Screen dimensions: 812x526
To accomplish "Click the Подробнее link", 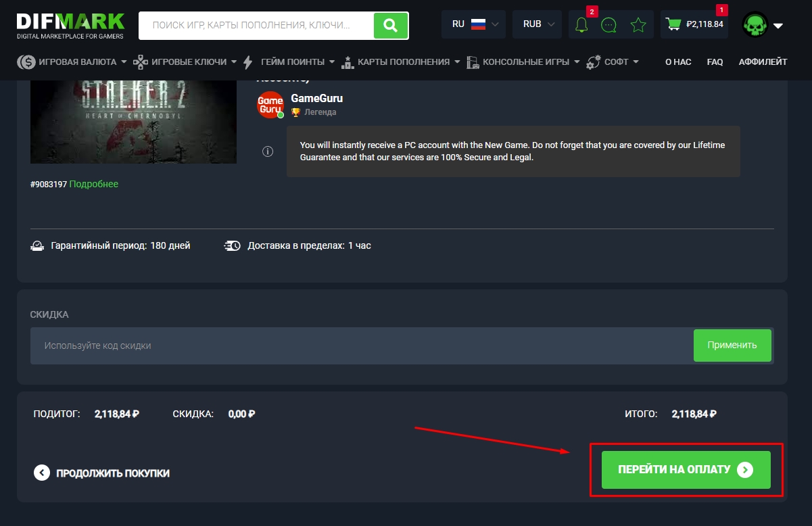I will [94, 184].
